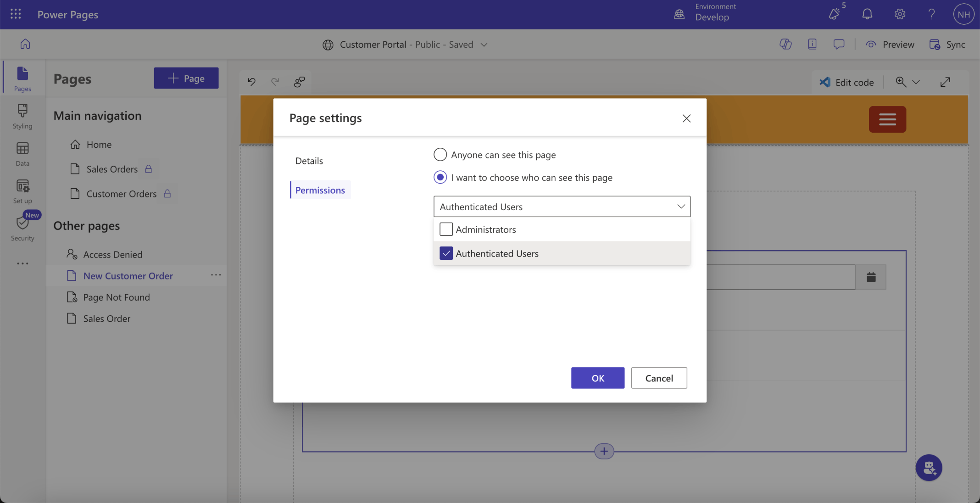The image size is (980, 503).
Task: Open New Customer Order page options ellipsis
Action: point(216,275)
